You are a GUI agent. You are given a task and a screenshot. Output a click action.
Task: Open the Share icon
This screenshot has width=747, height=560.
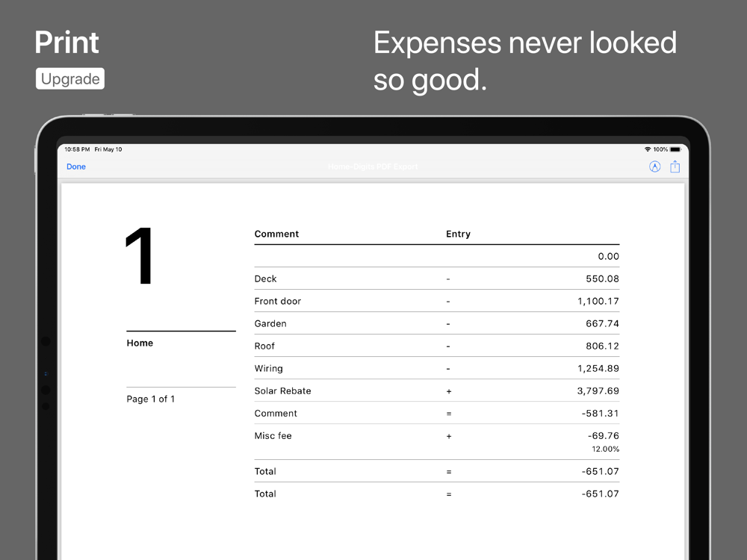point(675,167)
